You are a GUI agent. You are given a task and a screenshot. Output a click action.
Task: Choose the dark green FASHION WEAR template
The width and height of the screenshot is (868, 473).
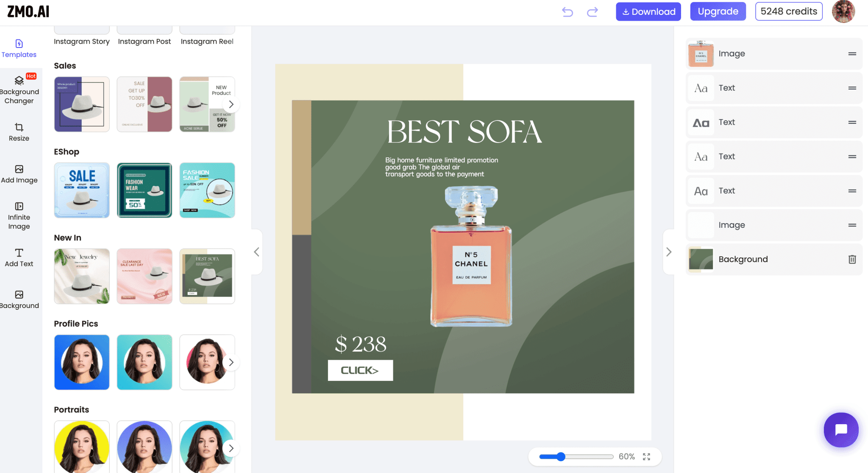(145, 190)
